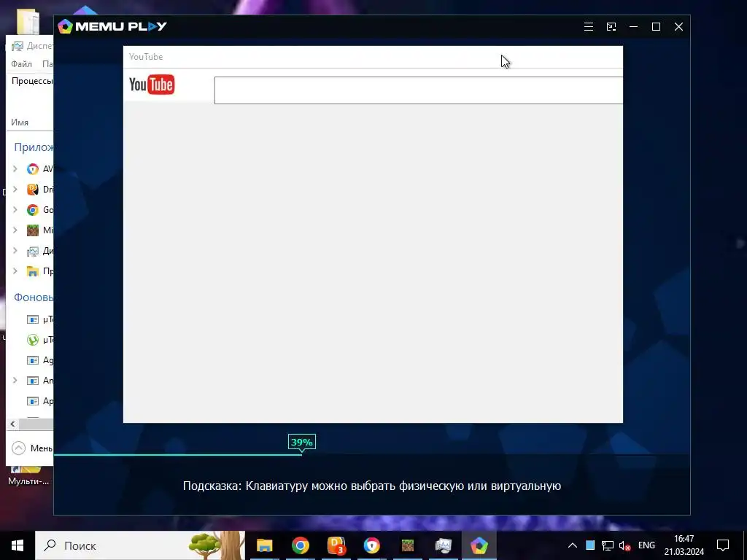Expand the An background process row
The width and height of the screenshot is (747, 560).
[15, 380]
